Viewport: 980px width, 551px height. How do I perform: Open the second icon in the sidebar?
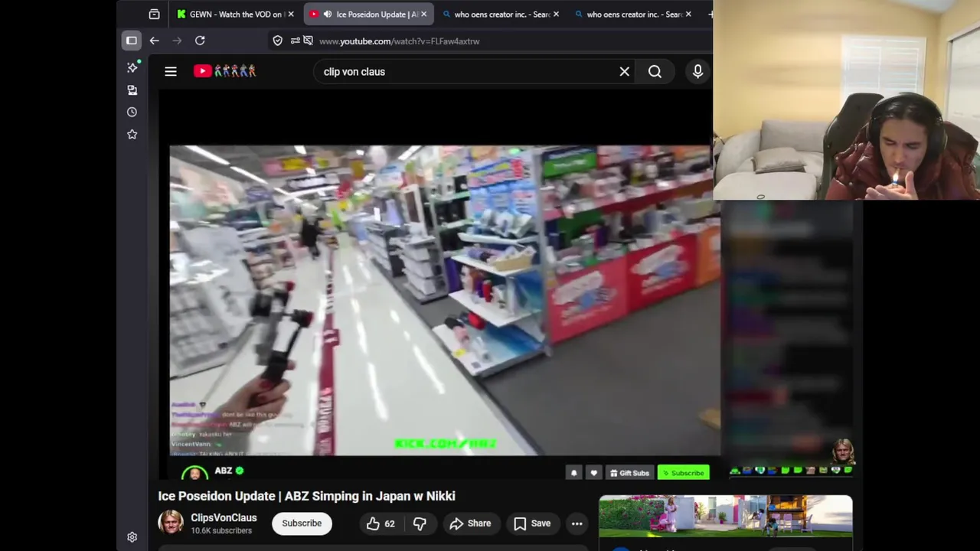(132, 90)
